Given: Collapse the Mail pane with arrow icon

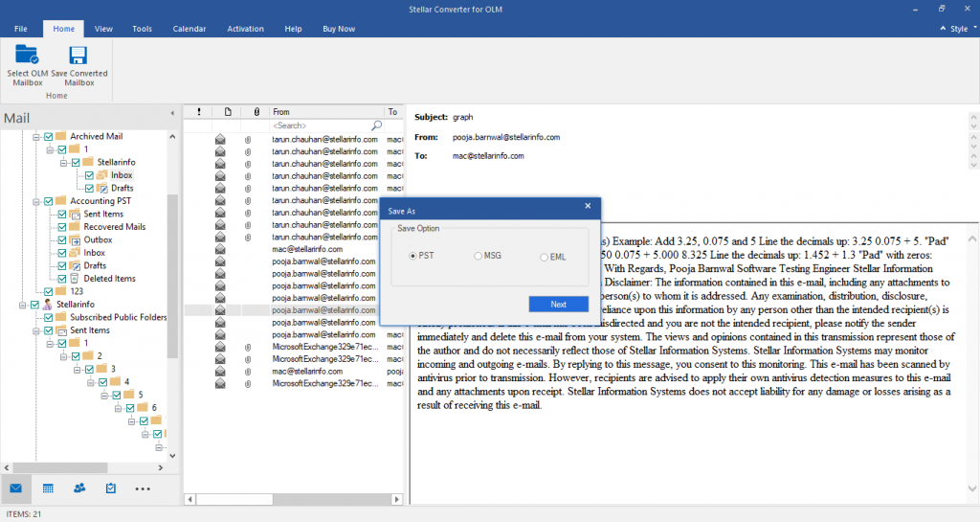Looking at the screenshot, I should [x=172, y=113].
